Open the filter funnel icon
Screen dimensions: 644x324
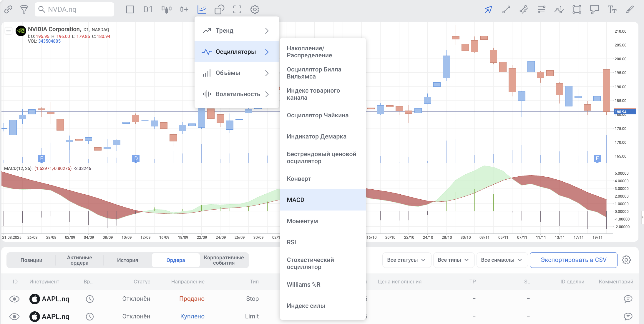click(x=24, y=9)
